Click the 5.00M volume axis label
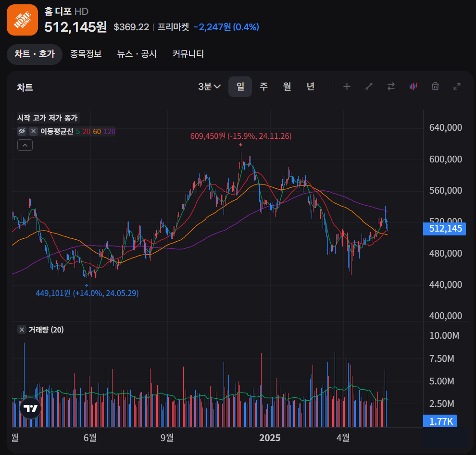 pyautogui.click(x=442, y=381)
